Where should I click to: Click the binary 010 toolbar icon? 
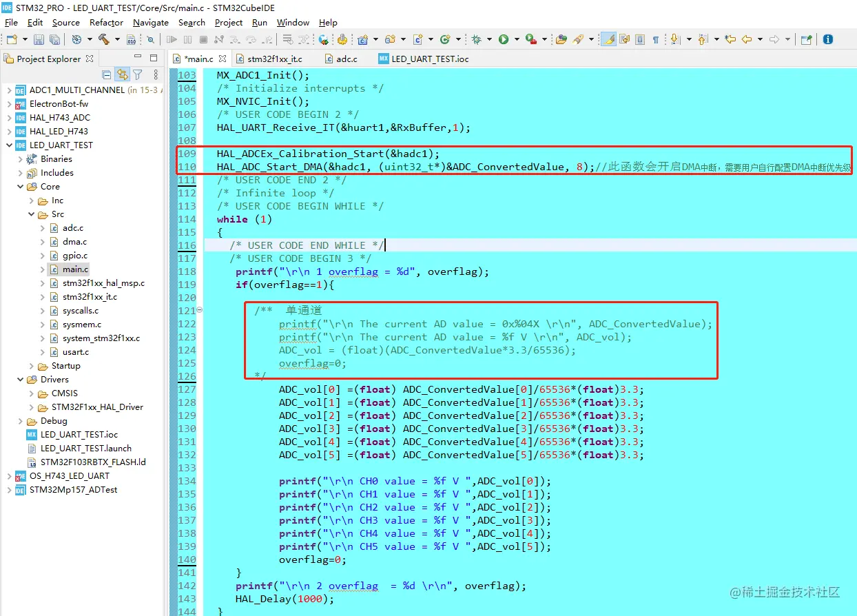point(131,39)
